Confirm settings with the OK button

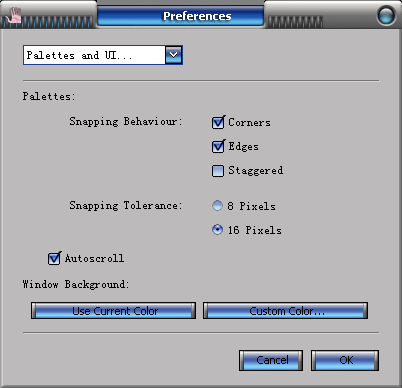(345, 360)
